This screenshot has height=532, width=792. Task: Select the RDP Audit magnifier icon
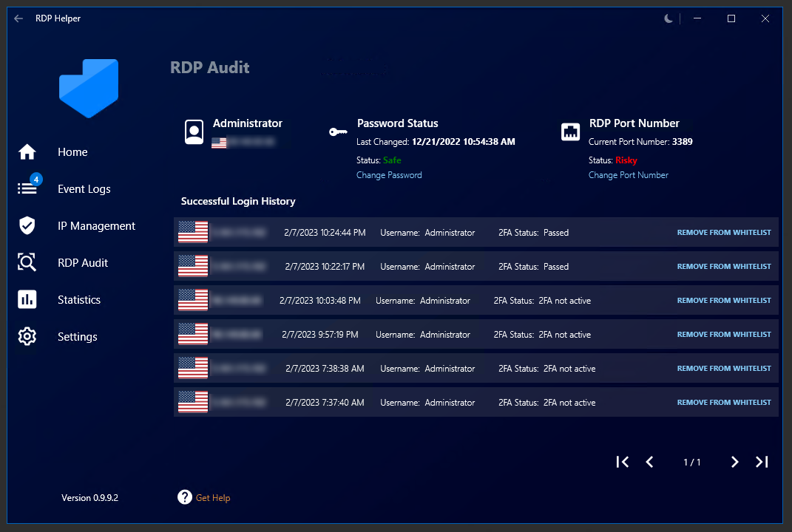click(x=27, y=263)
